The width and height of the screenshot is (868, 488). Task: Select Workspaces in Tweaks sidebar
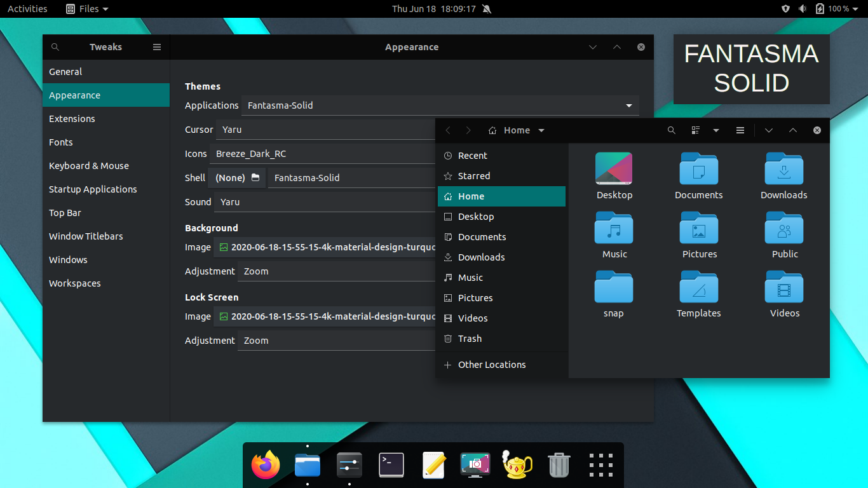click(x=106, y=283)
